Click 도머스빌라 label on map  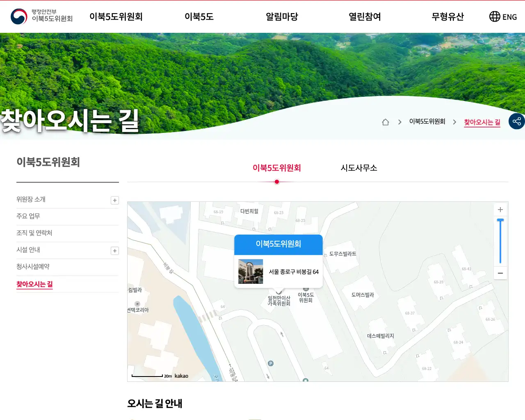point(363,295)
